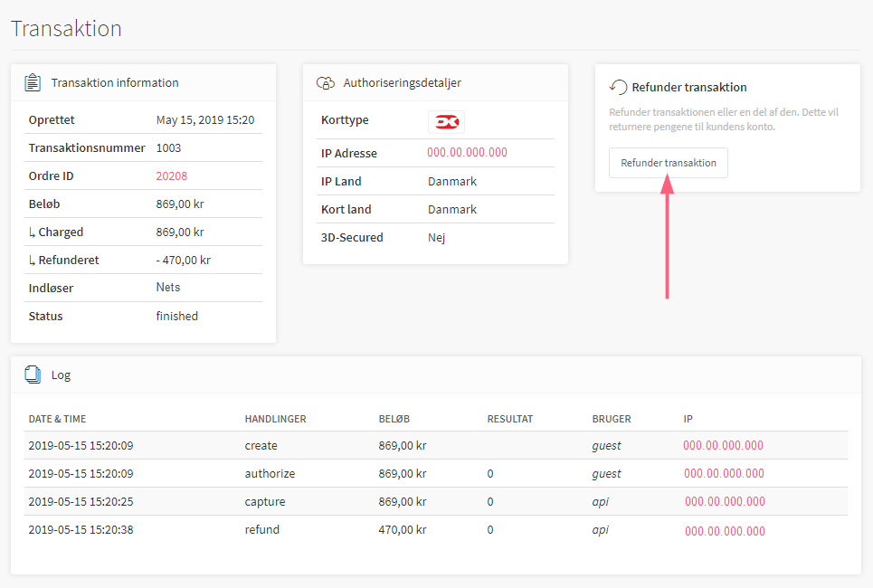This screenshot has width=873, height=588.
Task: Open IP link in refund log row
Action: [725, 531]
